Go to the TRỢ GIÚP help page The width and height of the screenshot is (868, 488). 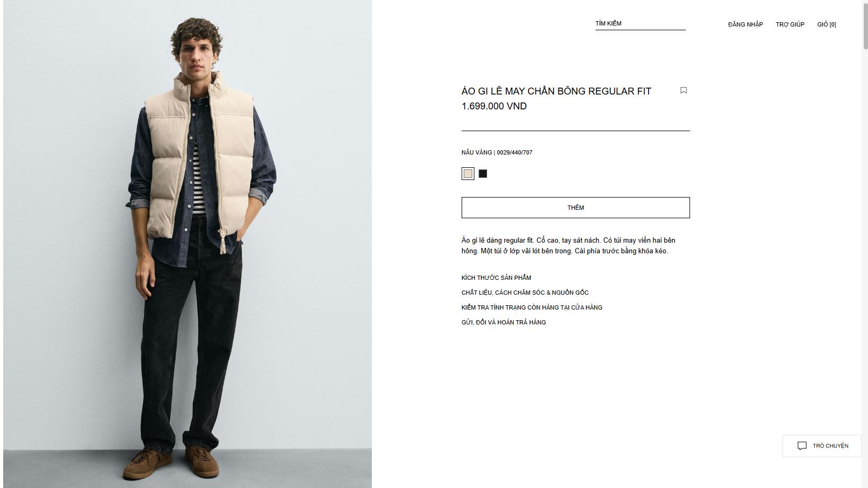tap(790, 24)
